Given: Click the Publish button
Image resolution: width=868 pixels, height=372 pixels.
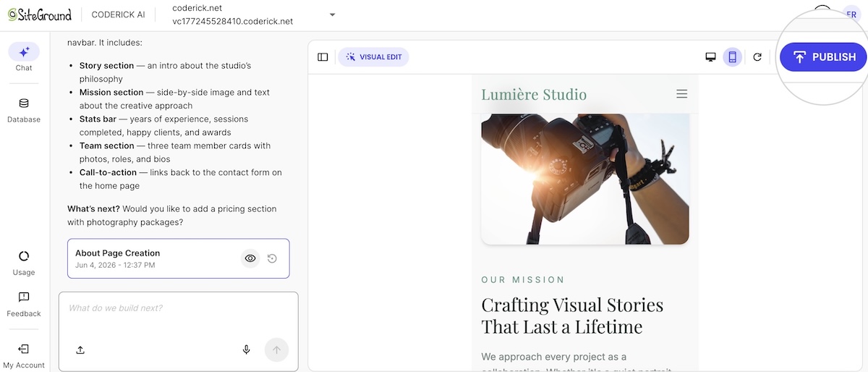Looking at the screenshot, I should pyautogui.click(x=823, y=57).
